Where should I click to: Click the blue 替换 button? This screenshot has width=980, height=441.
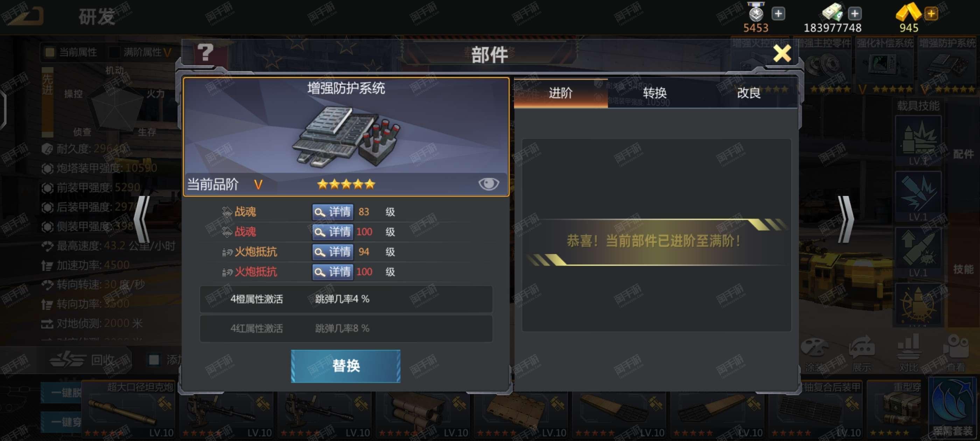345,366
